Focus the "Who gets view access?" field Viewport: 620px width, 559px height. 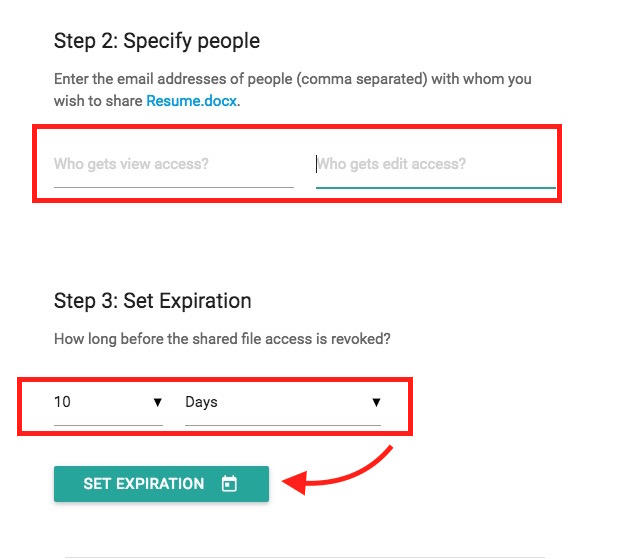click(173, 164)
